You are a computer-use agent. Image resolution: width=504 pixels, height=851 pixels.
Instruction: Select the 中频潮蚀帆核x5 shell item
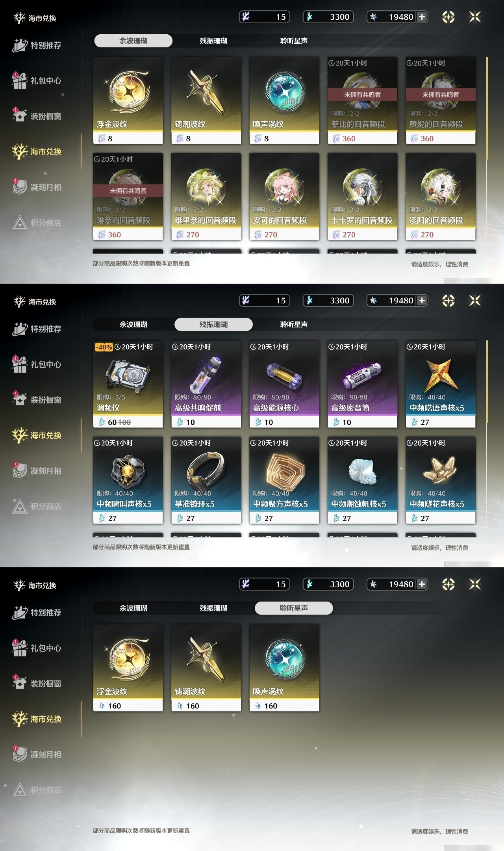(362, 480)
